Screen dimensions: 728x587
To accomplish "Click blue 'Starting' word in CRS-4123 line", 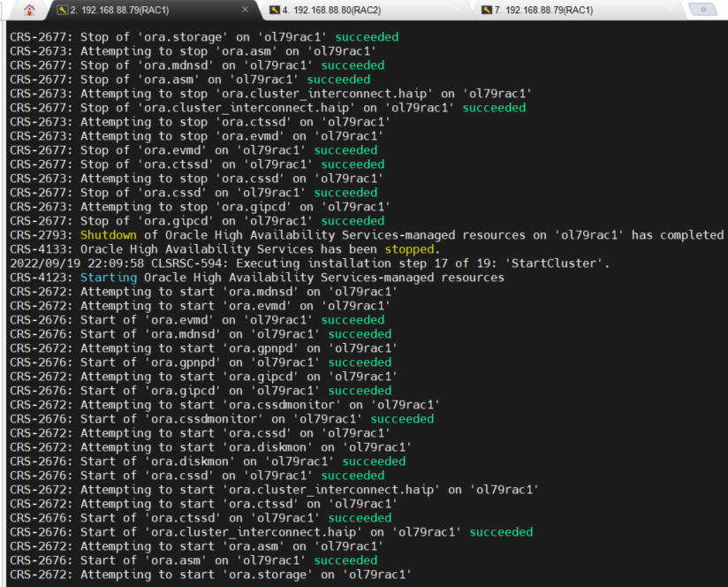I will pos(109,278).
